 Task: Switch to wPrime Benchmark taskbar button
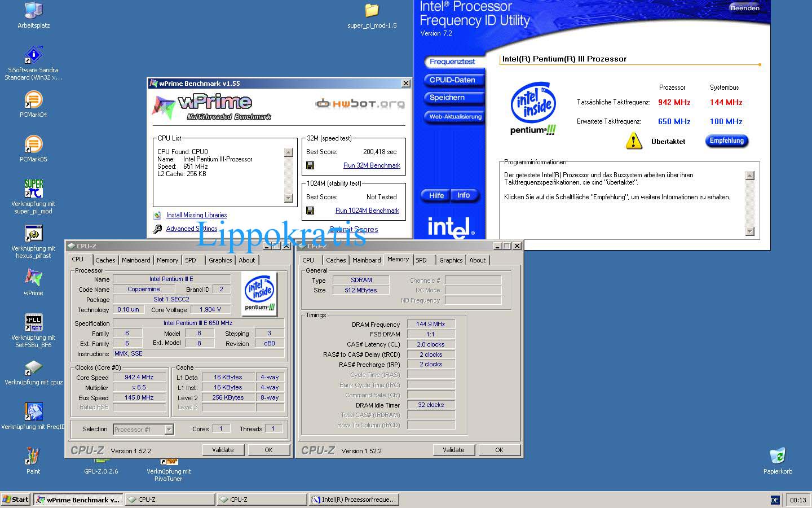(x=78, y=500)
